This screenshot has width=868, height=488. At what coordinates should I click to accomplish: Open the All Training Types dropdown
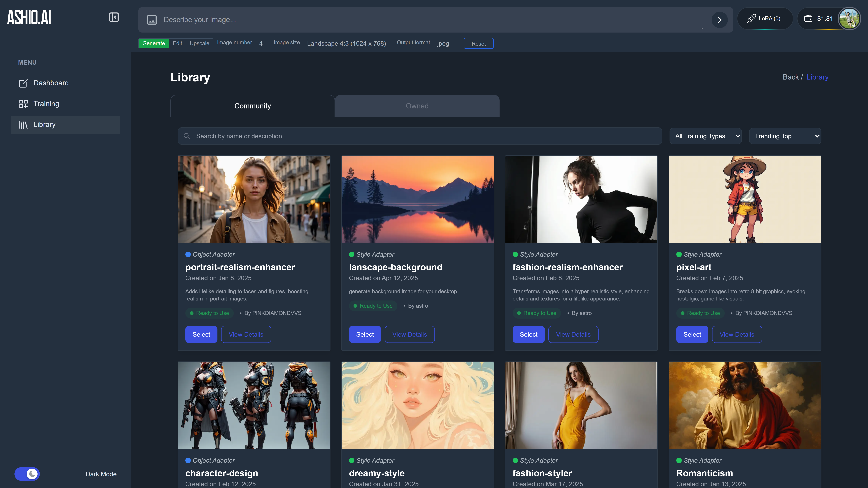coord(705,136)
